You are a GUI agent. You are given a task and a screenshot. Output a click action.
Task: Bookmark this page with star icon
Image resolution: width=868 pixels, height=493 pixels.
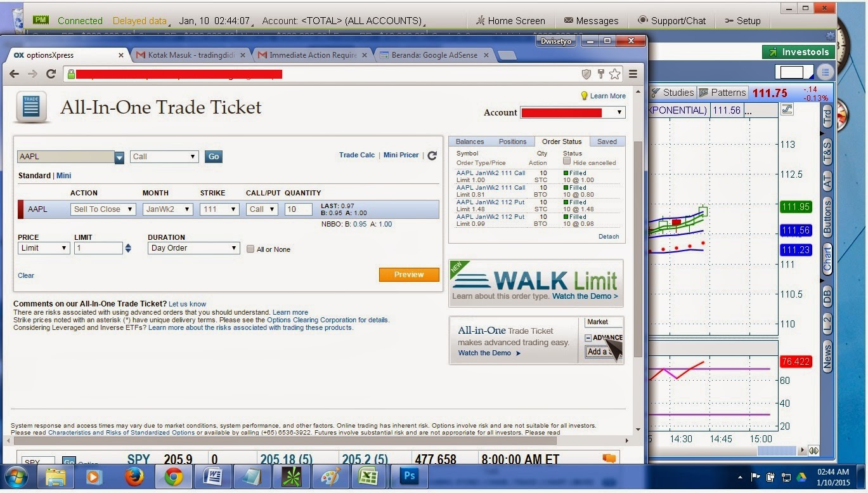pyautogui.click(x=614, y=74)
